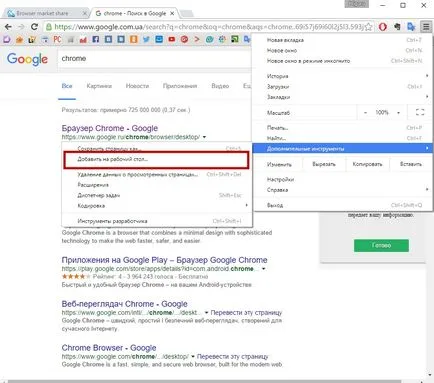
Task: Open dropdown arrow next to play.google.com URL
Action: click(263, 269)
